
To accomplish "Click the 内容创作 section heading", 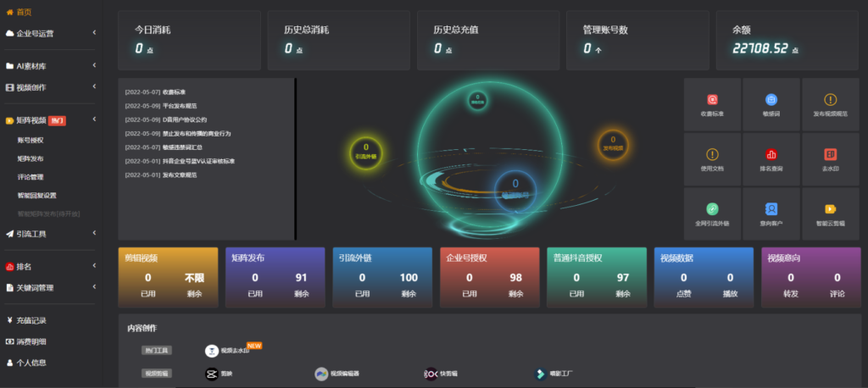I will pos(142,328).
